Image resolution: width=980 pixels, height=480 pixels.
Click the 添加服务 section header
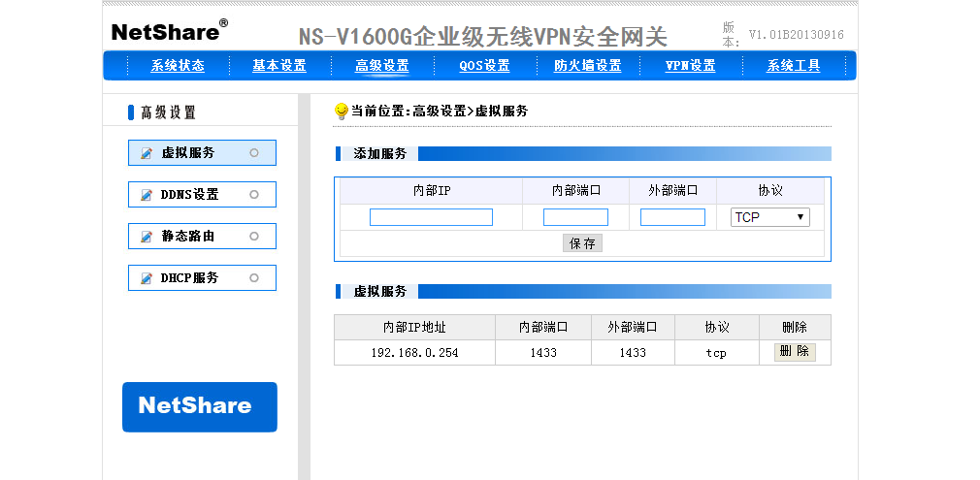pos(380,154)
